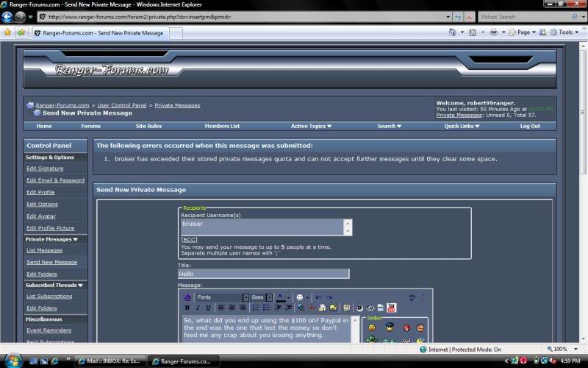Wrap selection in quote tags
This screenshot has width=588, height=368.
[x=346, y=308]
